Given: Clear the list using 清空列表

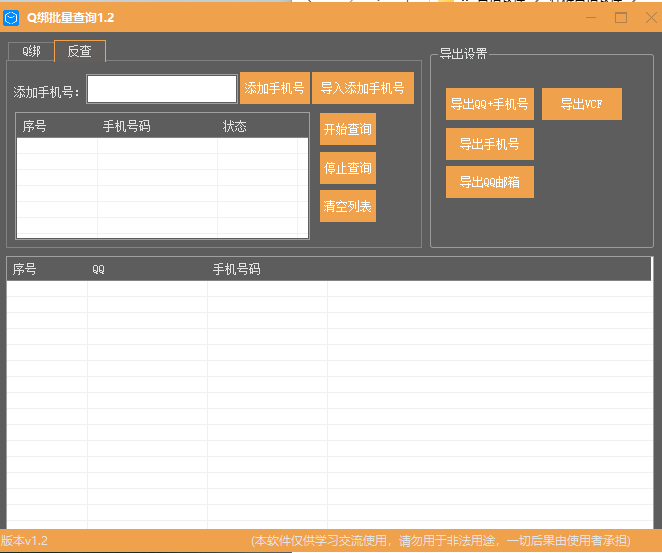Looking at the screenshot, I should point(347,206).
